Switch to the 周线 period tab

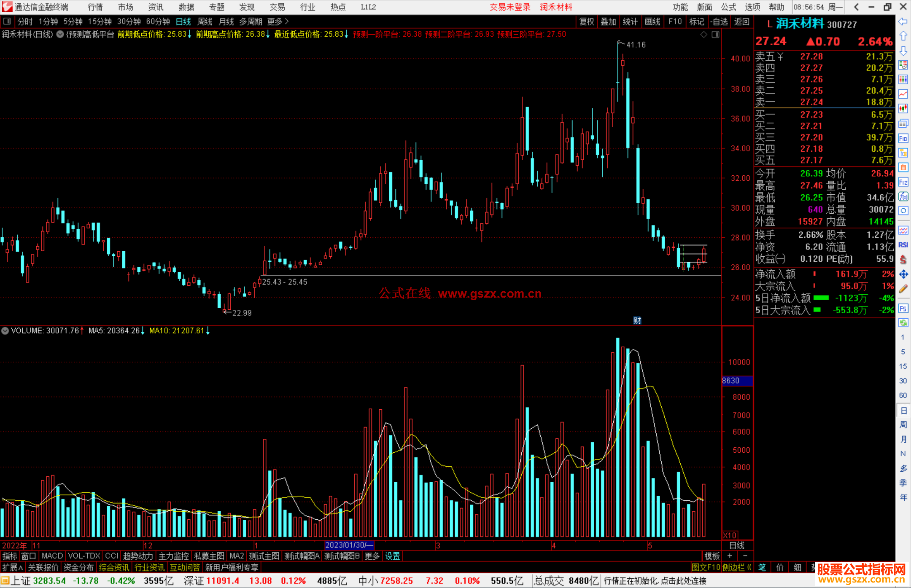click(205, 21)
